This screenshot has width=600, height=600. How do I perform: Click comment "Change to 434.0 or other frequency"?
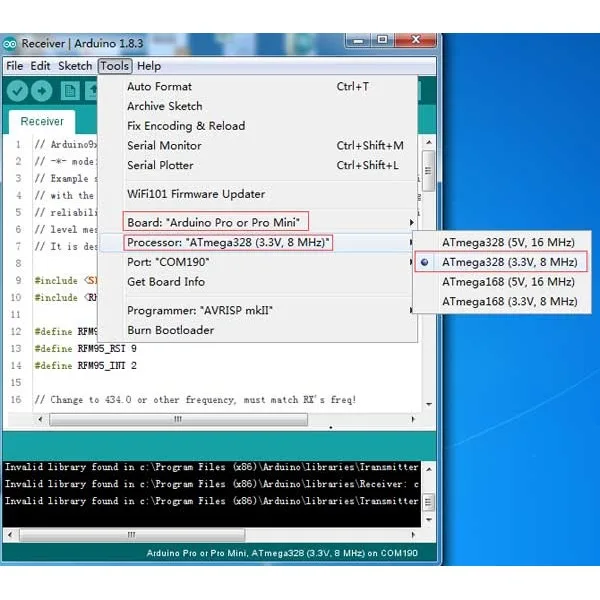(142, 400)
